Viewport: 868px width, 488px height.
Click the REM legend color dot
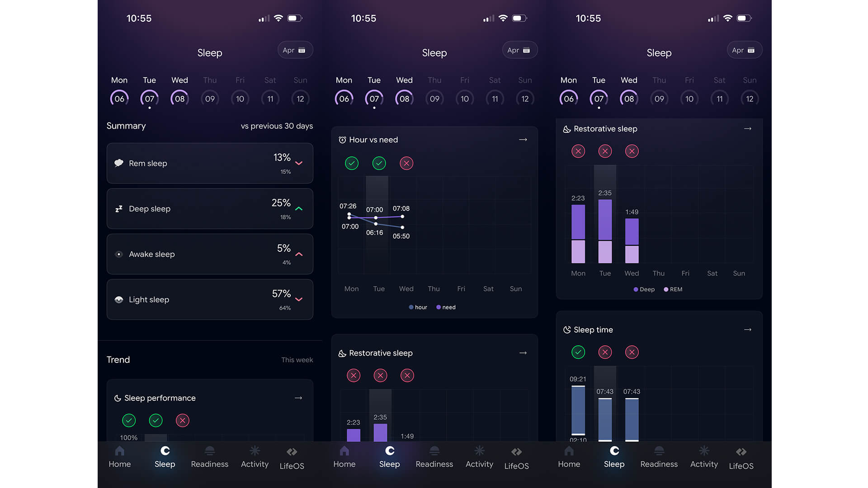click(666, 290)
